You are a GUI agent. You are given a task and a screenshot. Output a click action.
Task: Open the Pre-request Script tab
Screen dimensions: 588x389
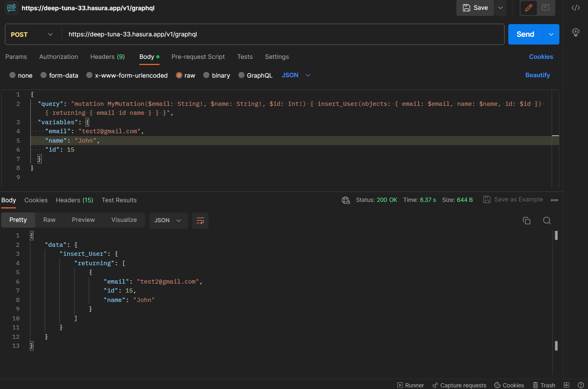(x=198, y=57)
